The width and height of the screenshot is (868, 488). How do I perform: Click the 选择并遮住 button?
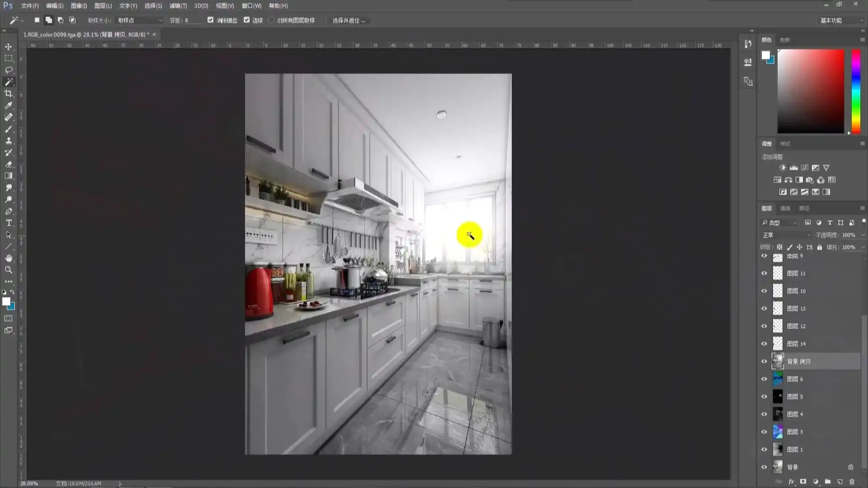[349, 20]
